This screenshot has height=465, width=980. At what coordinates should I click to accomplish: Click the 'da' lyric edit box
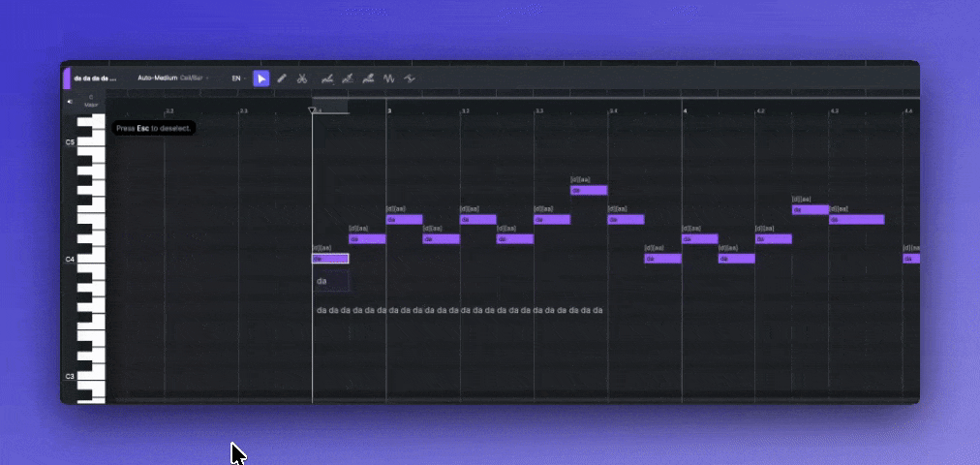tap(330, 281)
